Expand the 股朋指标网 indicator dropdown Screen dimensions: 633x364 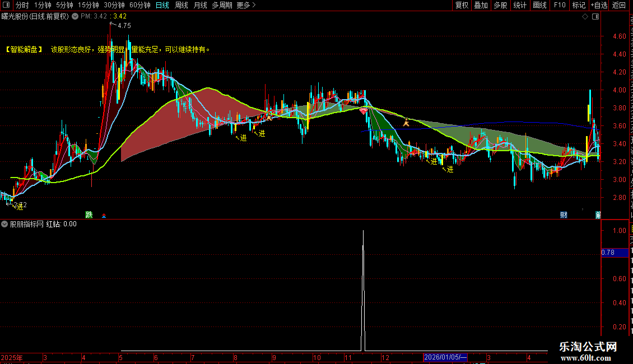(x=4, y=224)
